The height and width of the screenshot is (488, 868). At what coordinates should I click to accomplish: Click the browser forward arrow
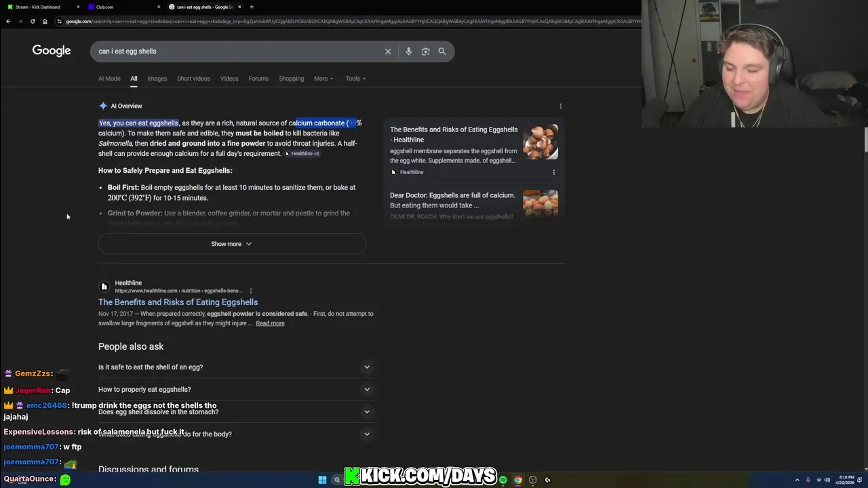coord(20,21)
